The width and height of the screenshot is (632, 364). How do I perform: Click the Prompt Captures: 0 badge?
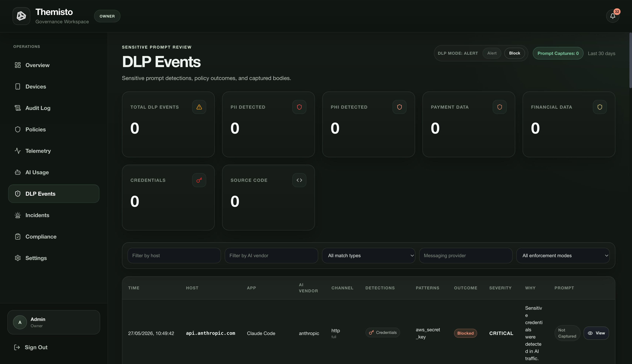pos(558,53)
